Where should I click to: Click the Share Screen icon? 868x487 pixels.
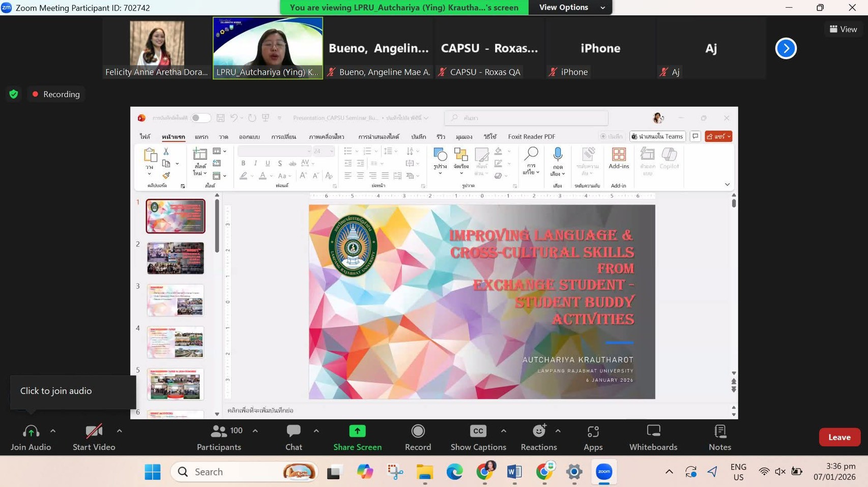357,431
